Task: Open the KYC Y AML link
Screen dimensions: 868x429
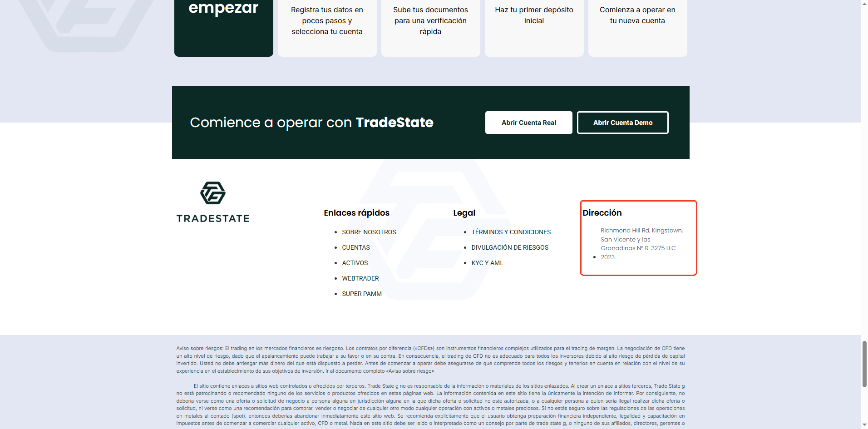Action: [x=487, y=263]
